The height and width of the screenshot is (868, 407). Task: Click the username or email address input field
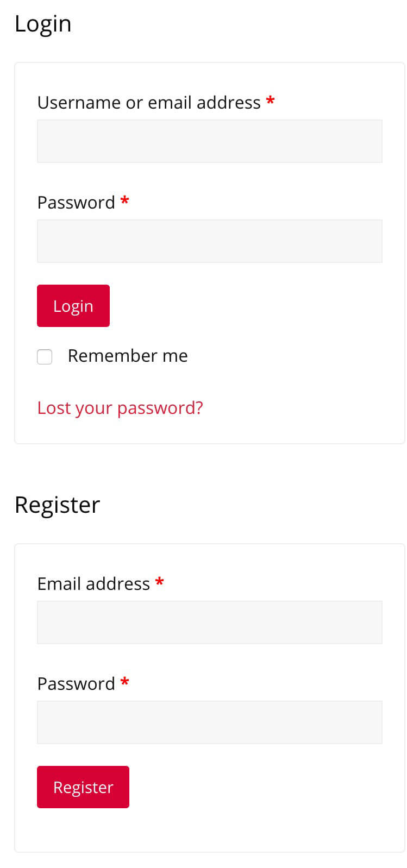pyautogui.click(x=209, y=141)
